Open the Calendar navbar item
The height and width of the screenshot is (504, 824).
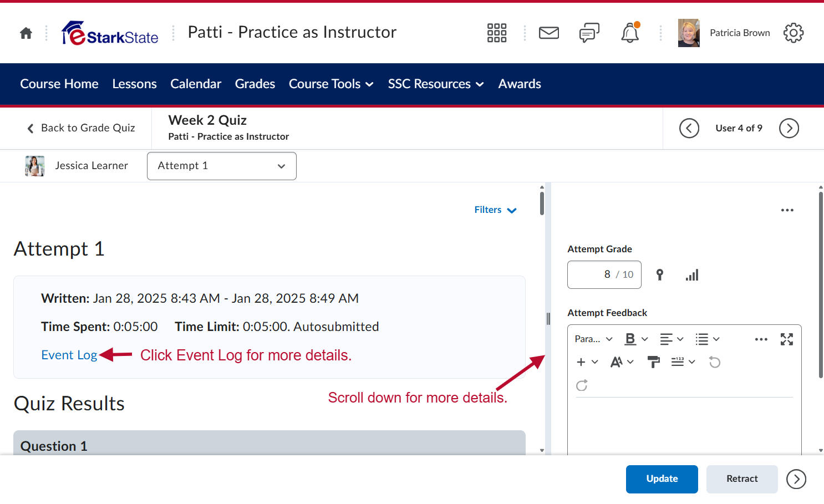click(x=196, y=84)
